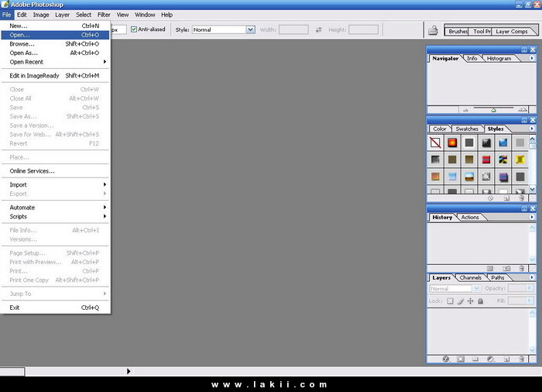Click the zoom percentage field in status bar
The image size is (542, 392).
click(x=12, y=372)
